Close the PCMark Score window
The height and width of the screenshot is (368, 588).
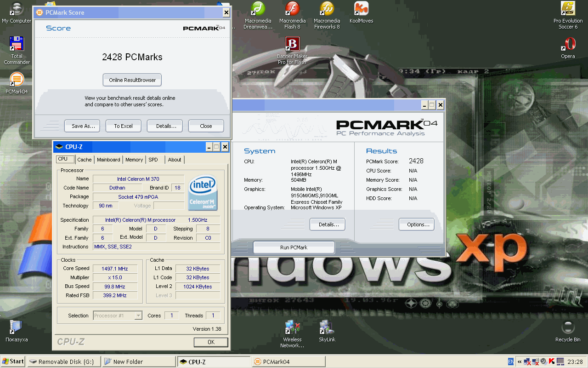click(226, 13)
